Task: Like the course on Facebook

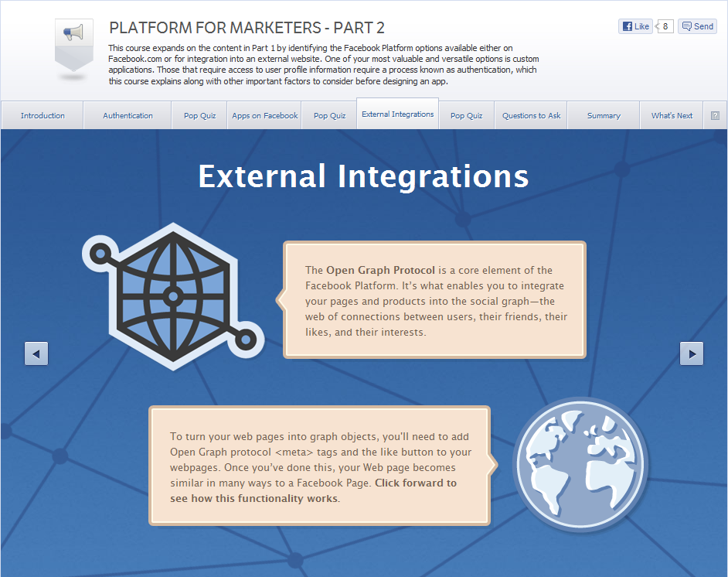Action: [x=635, y=26]
